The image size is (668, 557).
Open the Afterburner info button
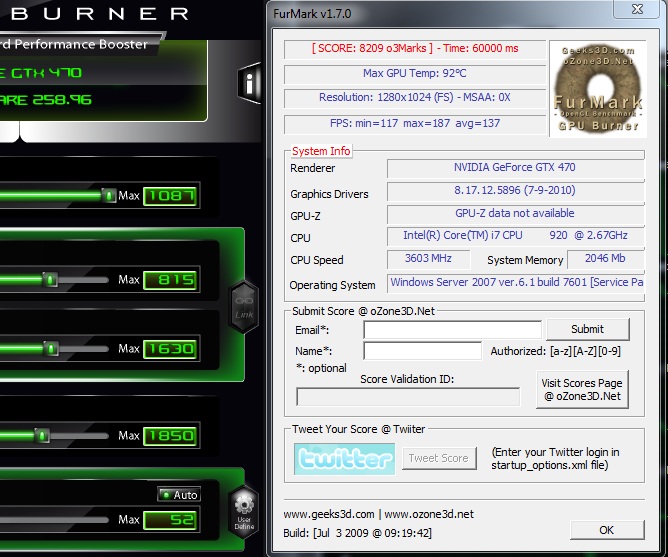tap(249, 84)
